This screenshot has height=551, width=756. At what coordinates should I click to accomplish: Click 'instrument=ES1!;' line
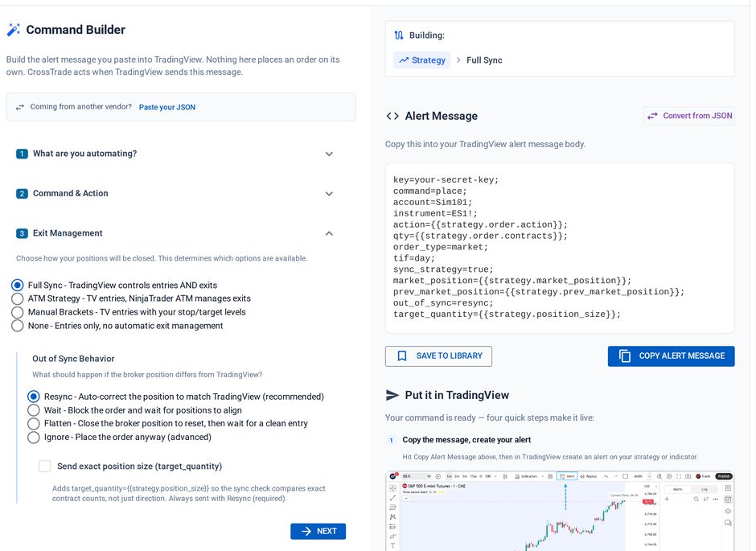point(435,213)
